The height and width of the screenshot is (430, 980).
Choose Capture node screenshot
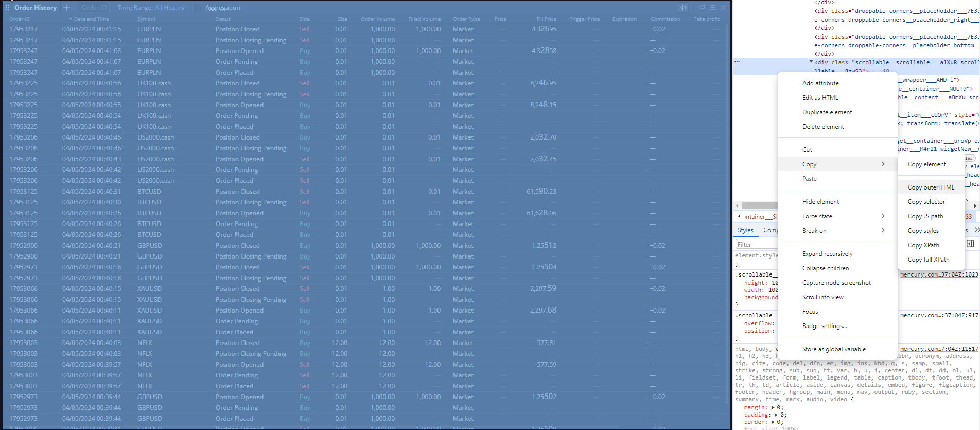[837, 283]
